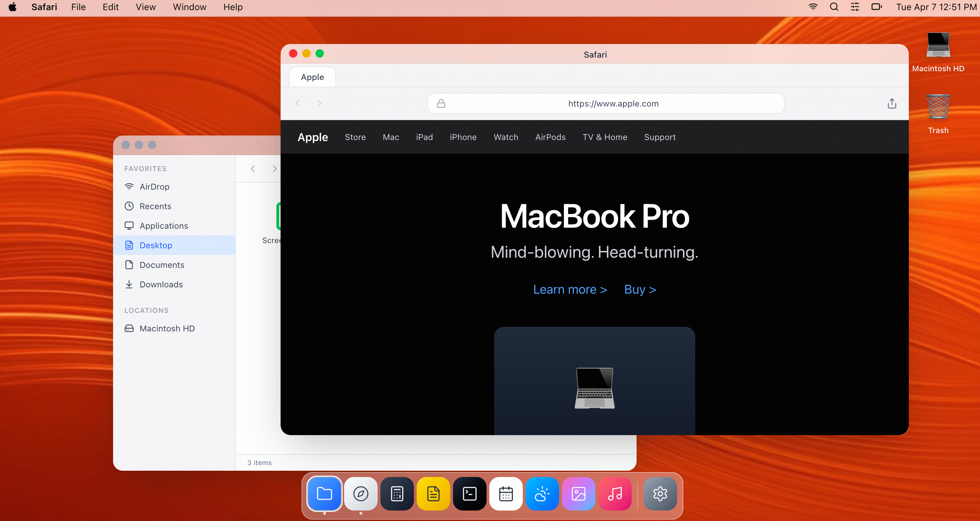
Task: Select AirDrop in Finder sidebar
Action: click(174, 186)
